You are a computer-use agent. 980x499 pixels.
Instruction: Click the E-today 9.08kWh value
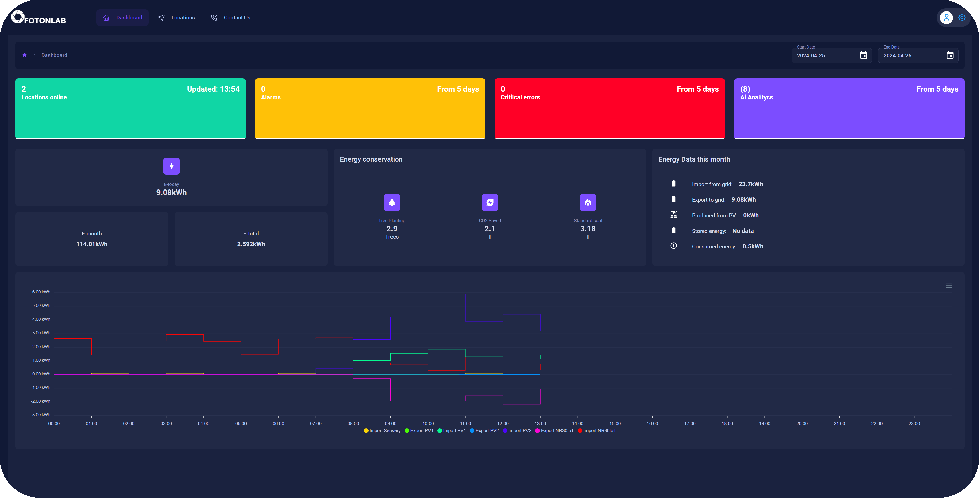[171, 193]
